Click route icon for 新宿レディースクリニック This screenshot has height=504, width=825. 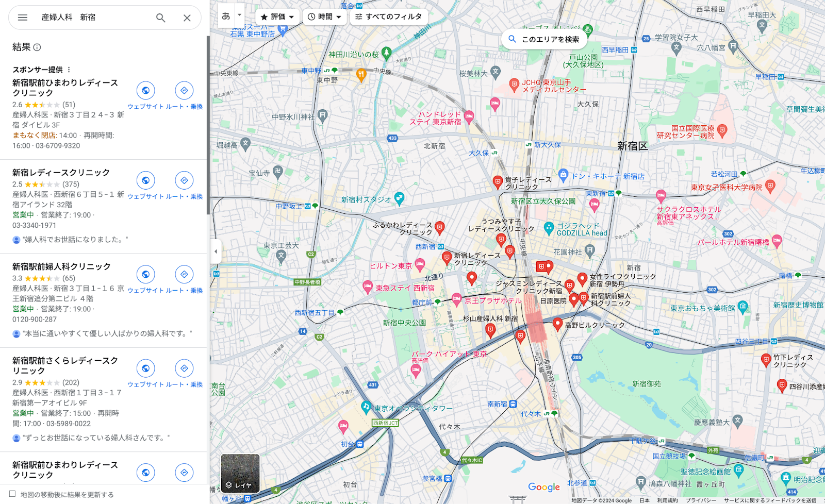coord(184,180)
